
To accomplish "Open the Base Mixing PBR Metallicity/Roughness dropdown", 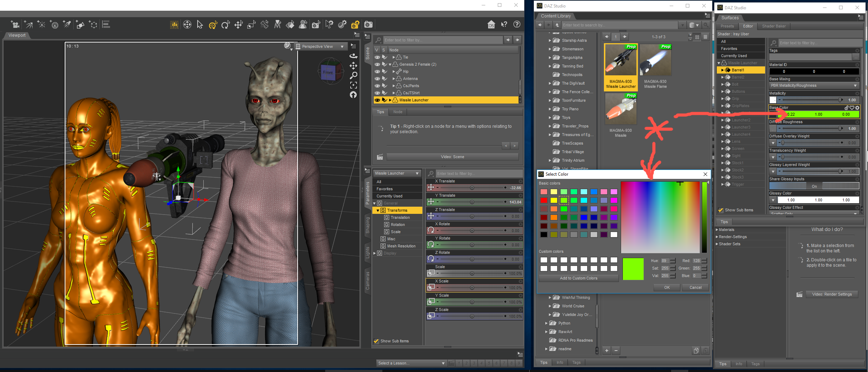I will click(814, 86).
